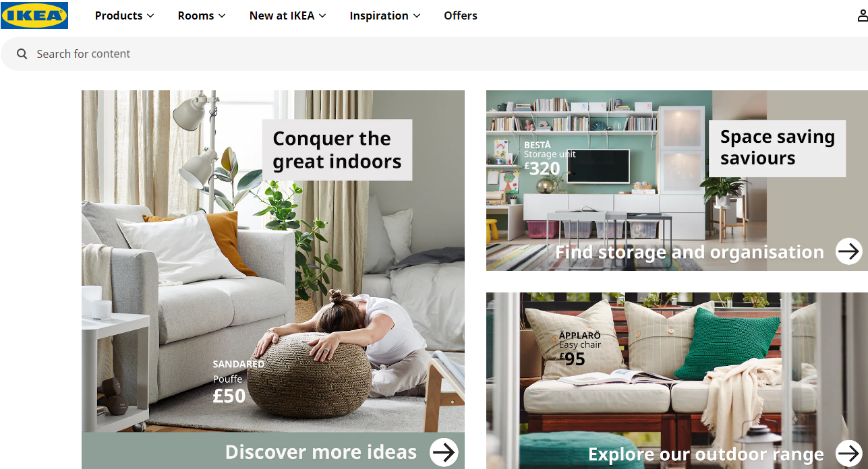Open the Discover more ideas link
This screenshot has height=469, width=868.
pos(321,451)
